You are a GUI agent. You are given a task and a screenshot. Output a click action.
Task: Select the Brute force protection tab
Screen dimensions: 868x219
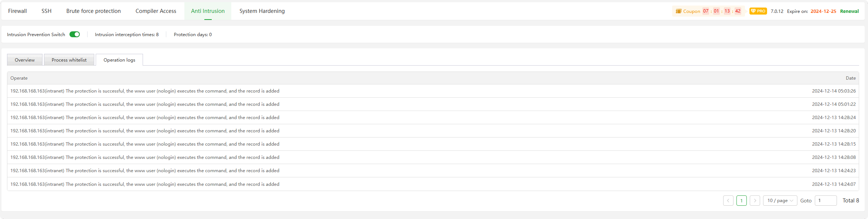[93, 11]
